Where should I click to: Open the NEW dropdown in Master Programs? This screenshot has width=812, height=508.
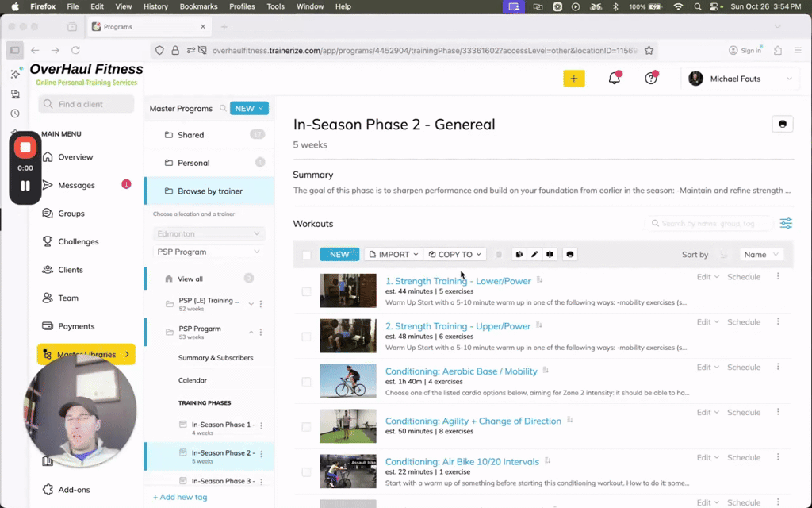coord(249,108)
